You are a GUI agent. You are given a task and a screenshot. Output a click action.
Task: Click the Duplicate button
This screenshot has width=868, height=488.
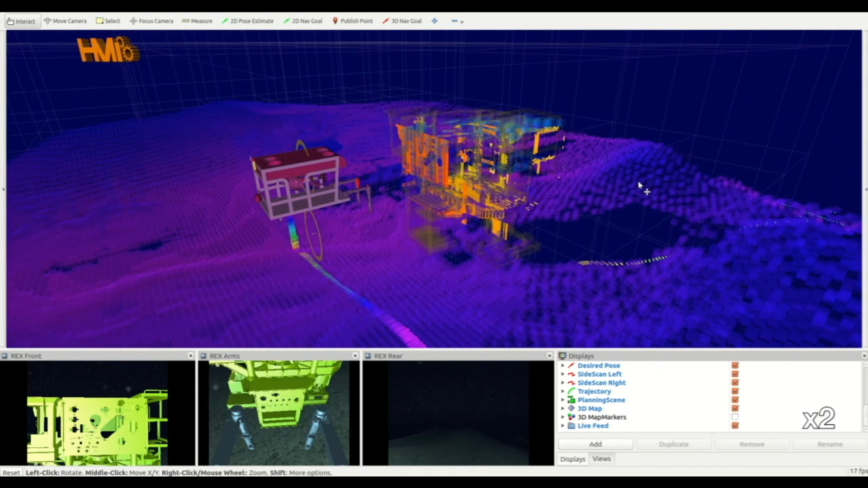674,444
